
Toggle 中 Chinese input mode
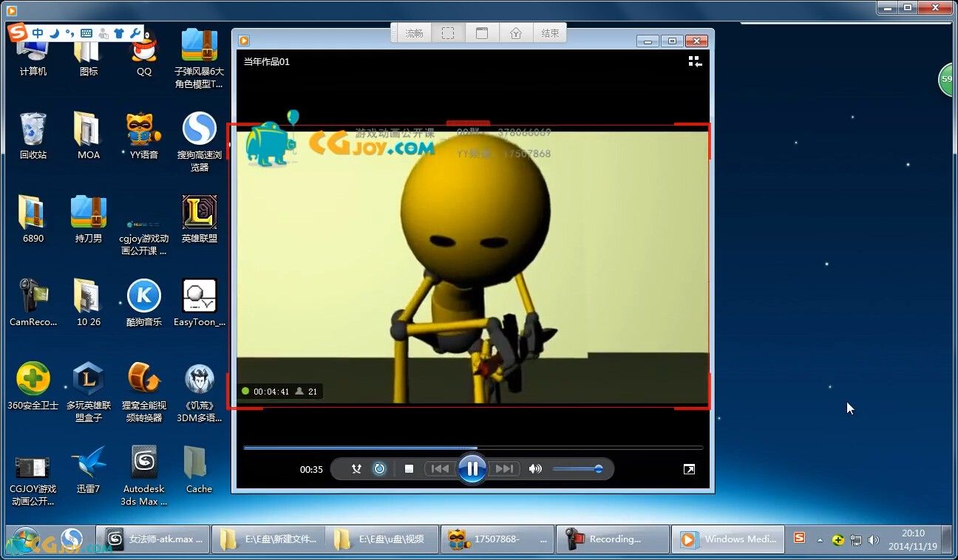coord(38,33)
